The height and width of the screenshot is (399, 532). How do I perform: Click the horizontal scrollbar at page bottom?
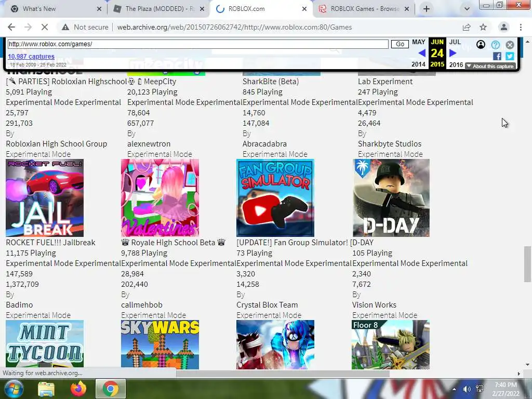coord(283,373)
